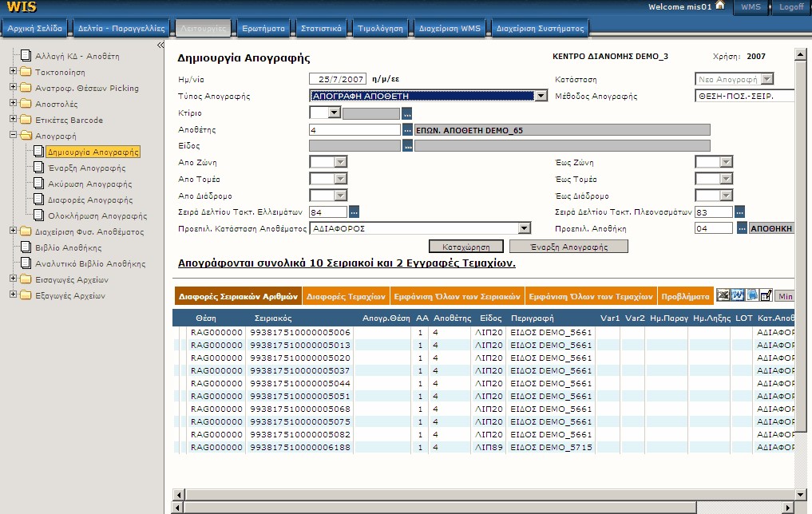Open the Τύπος Απογραφής dropdown
The height and width of the screenshot is (514, 812).
coord(541,96)
